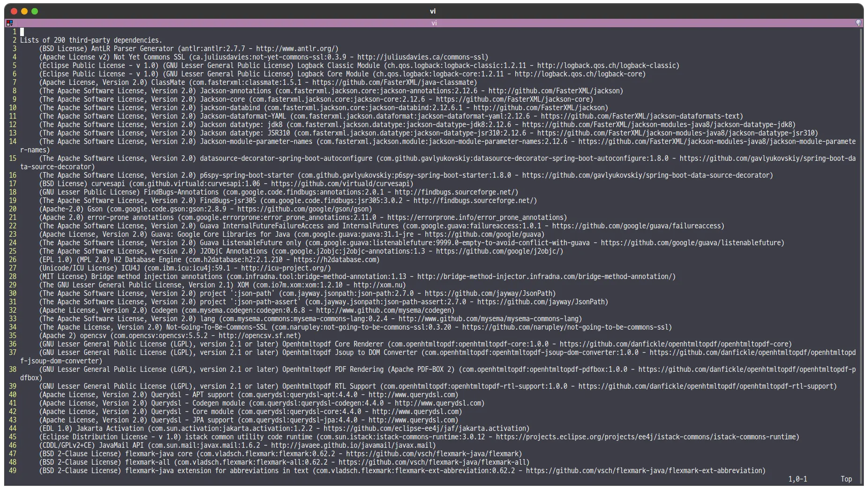Click the https://github.com/FasterXML/java-classmate URL
The width and height of the screenshot is (868, 490).
pyautogui.click(x=393, y=83)
